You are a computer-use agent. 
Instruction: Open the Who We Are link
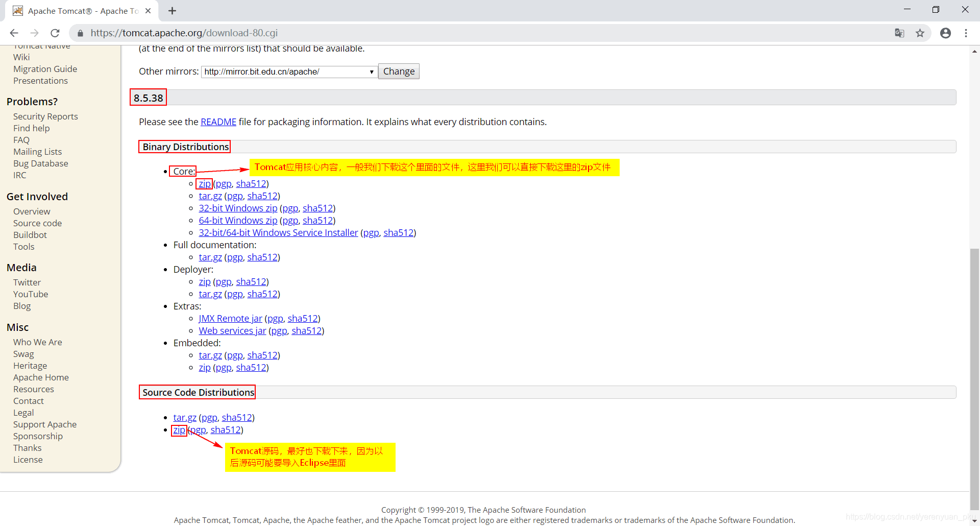pyautogui.click(x=37, y=342)
